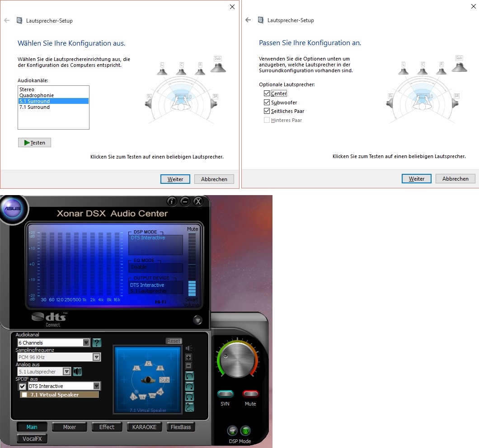Click the manual path squiggle button
Viewport: 479px width, 448px height.
189,407
